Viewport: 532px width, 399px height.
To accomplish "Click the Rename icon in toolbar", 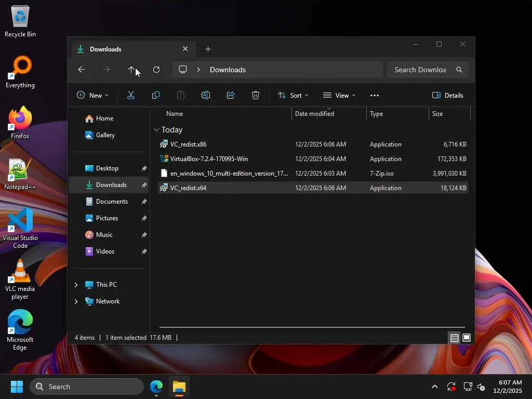I will 206,95.
